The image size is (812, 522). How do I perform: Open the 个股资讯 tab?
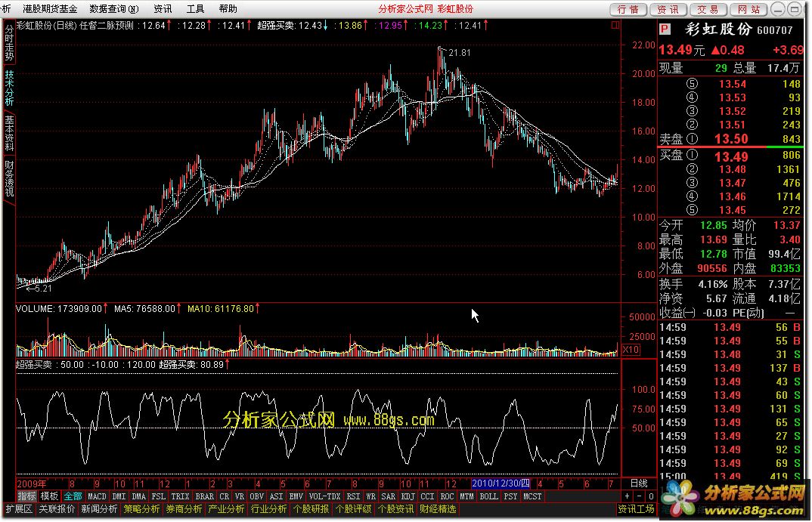pos(395,509)
